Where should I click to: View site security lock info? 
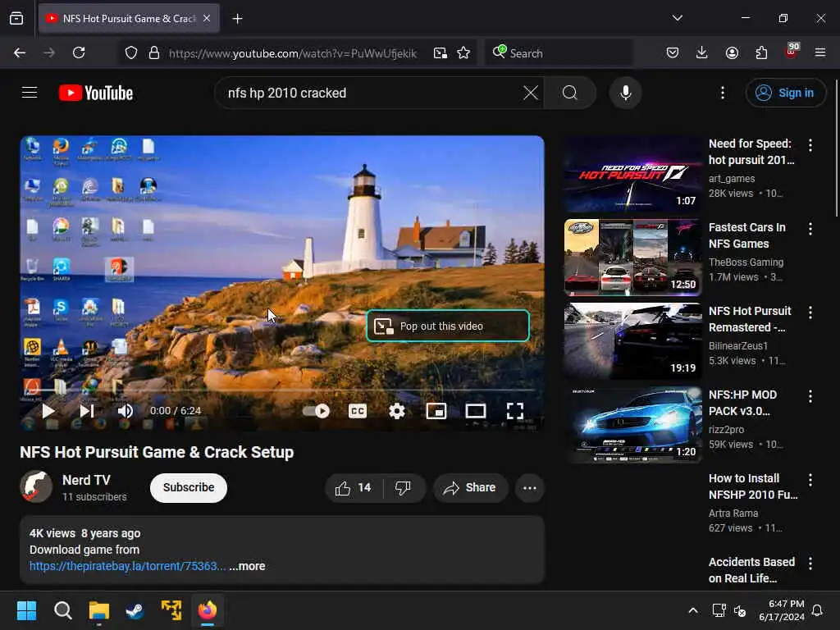pyautogui.click(x=154, y=53)
